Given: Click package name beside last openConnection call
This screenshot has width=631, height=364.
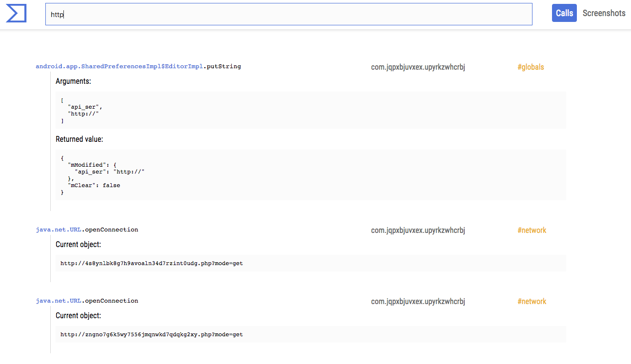Looking at the screenshot, I should 418,301.
